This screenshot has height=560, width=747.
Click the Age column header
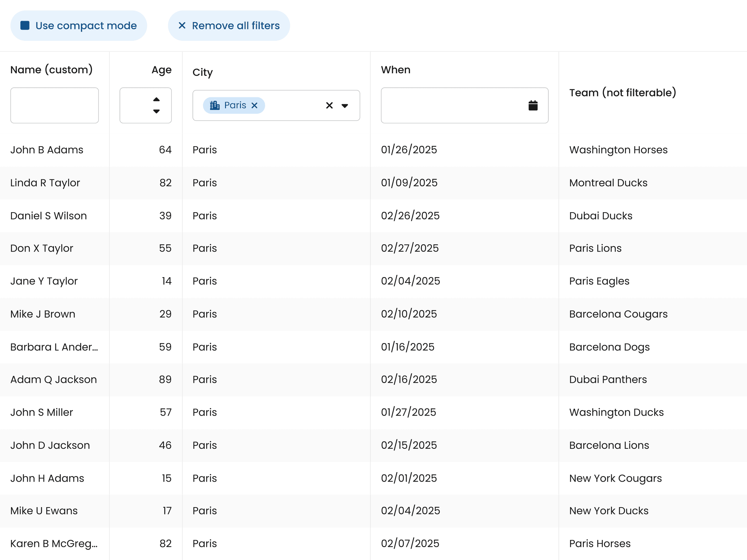(x=161, y=70)
